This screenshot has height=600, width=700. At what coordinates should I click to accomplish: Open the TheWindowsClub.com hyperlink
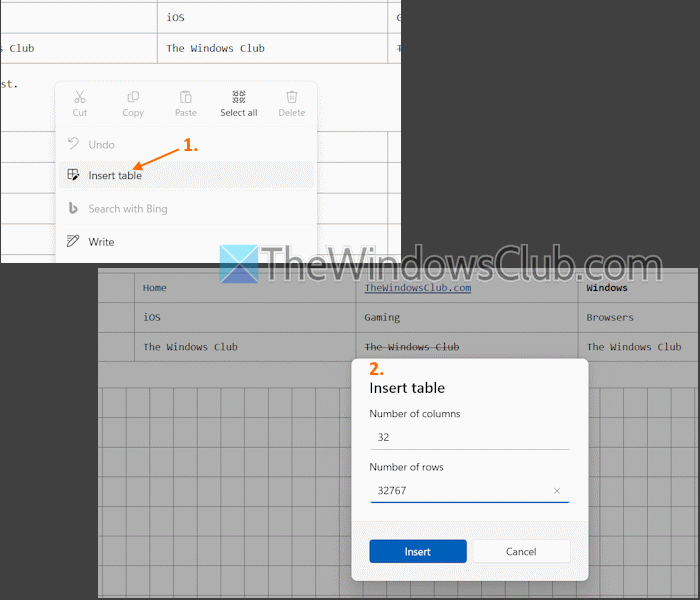418,288
